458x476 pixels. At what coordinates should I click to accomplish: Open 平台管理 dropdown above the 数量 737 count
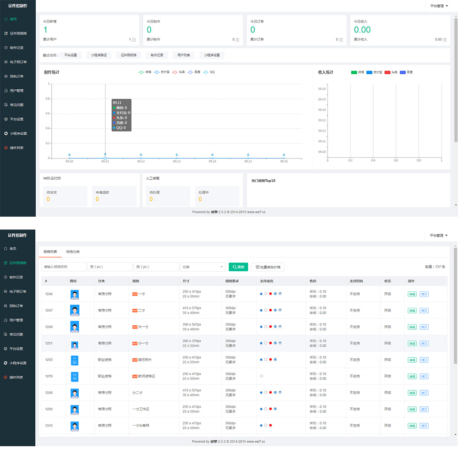click(438, 235)
